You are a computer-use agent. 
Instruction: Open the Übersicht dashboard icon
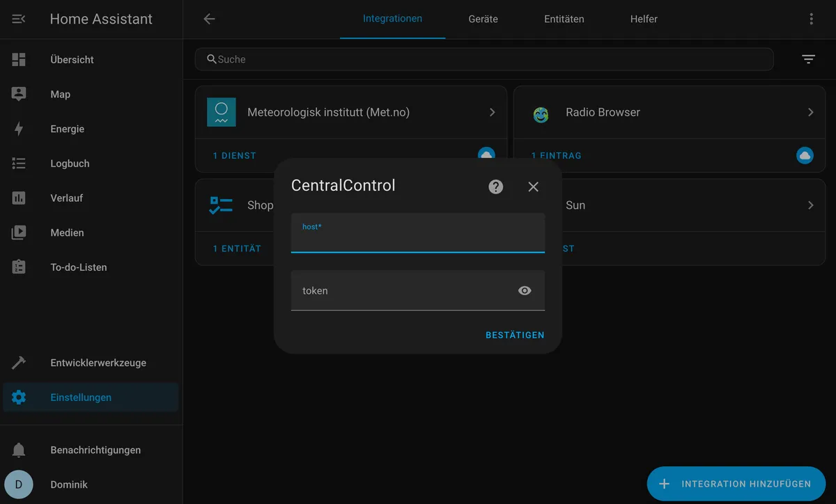[x=19, y=60]
